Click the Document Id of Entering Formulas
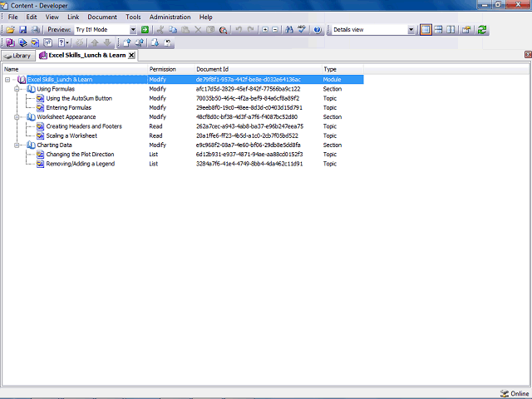This screenshot has height=399, width=532. click(x=249, y=107)
